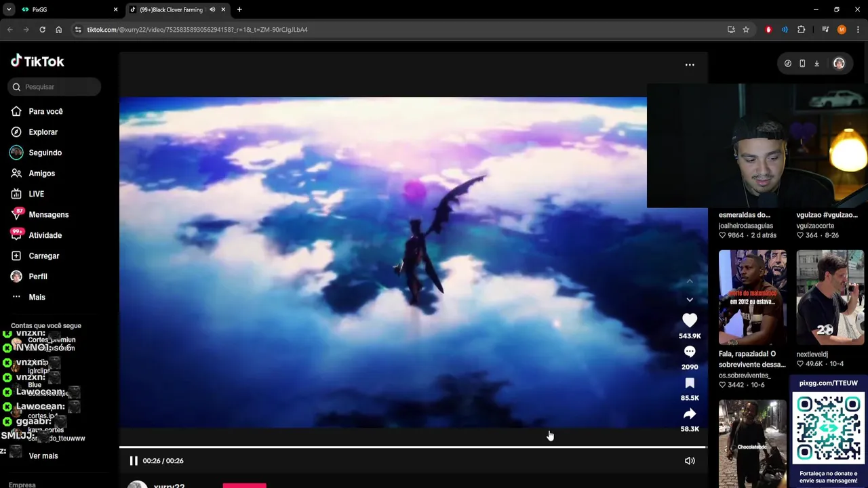Click install app icon in address bar
868x488 pixels.
(x=731, y=30)
